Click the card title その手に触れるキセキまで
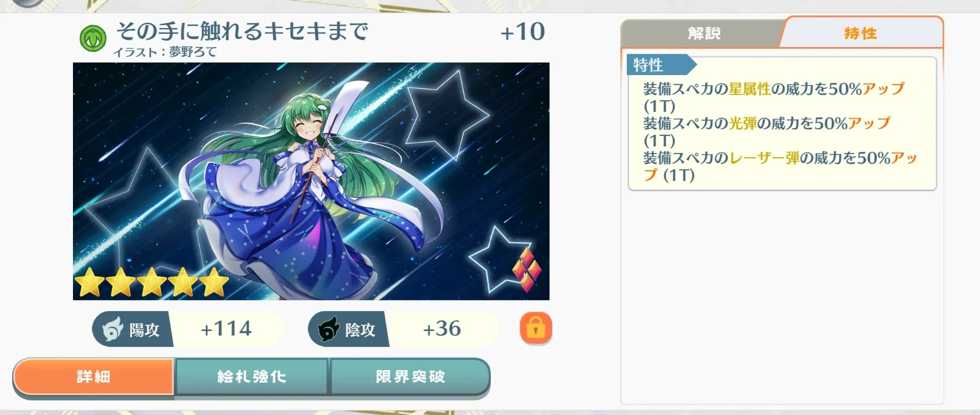The height and width of the screenshot is (415, 980). point(242,31)
